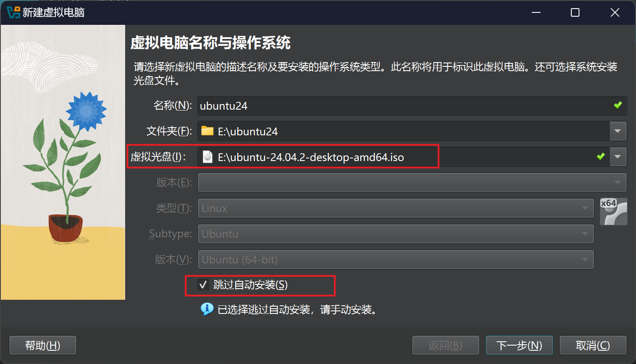Open the 类型 Linux dropdown

(x=396, y=208)
